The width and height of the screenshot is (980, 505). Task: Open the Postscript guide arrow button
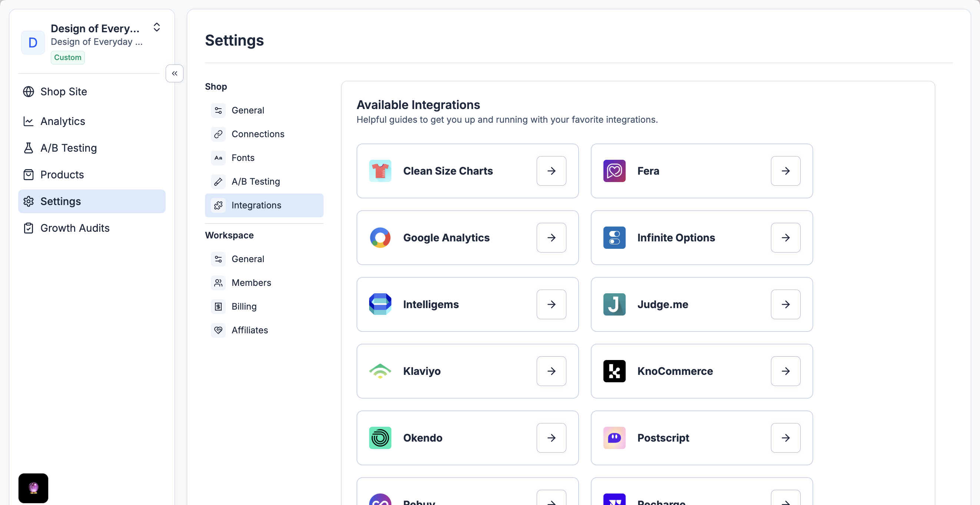785,438
